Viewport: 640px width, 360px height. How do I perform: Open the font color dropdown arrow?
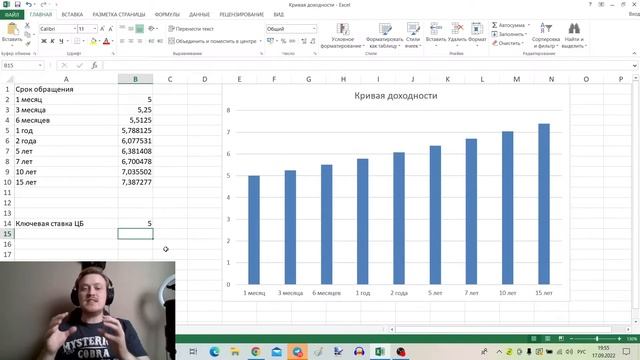click(x=112, y=41)
